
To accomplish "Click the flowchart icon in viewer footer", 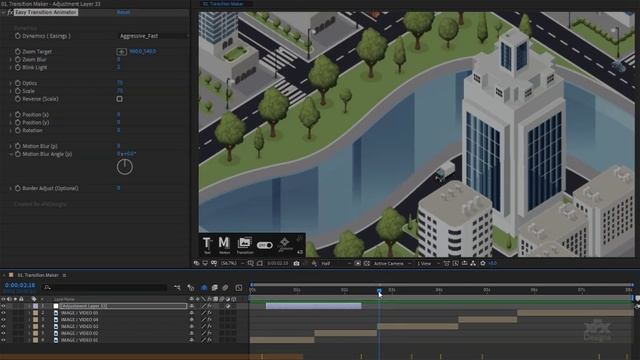I will pos(473,264).
